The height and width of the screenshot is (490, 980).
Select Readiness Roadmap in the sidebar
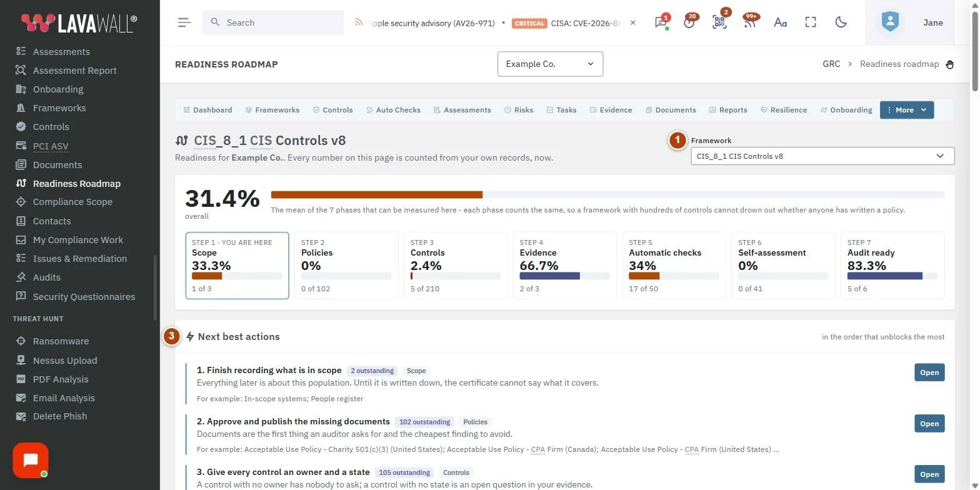tap(76, 183)
